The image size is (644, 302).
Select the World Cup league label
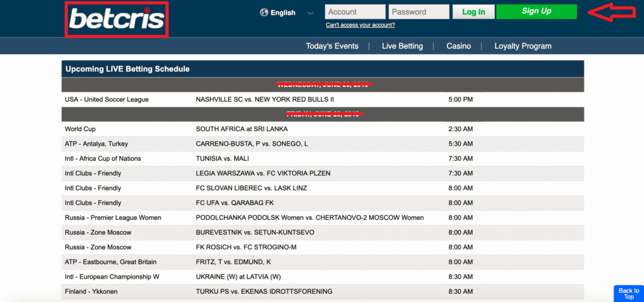click(x=80, y=129)
